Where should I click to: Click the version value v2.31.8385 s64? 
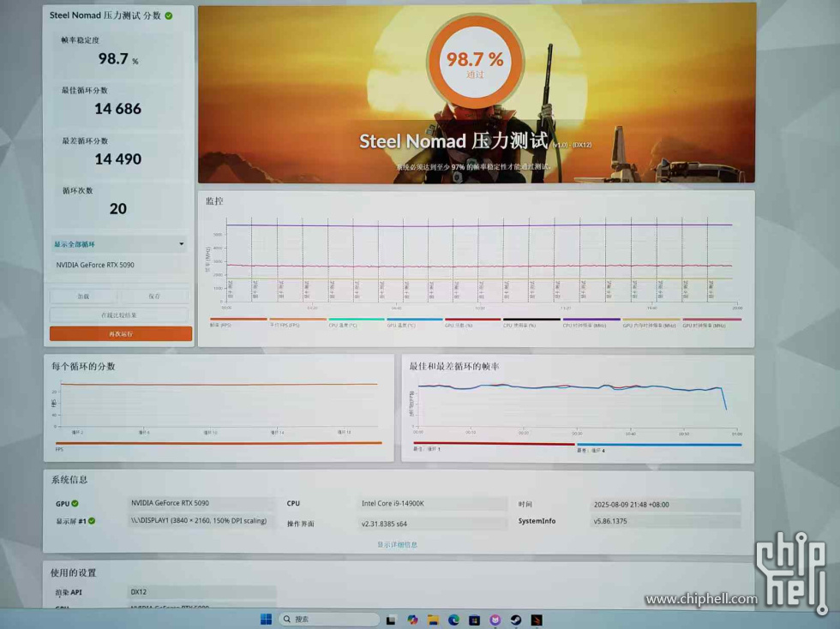(433, 524)
